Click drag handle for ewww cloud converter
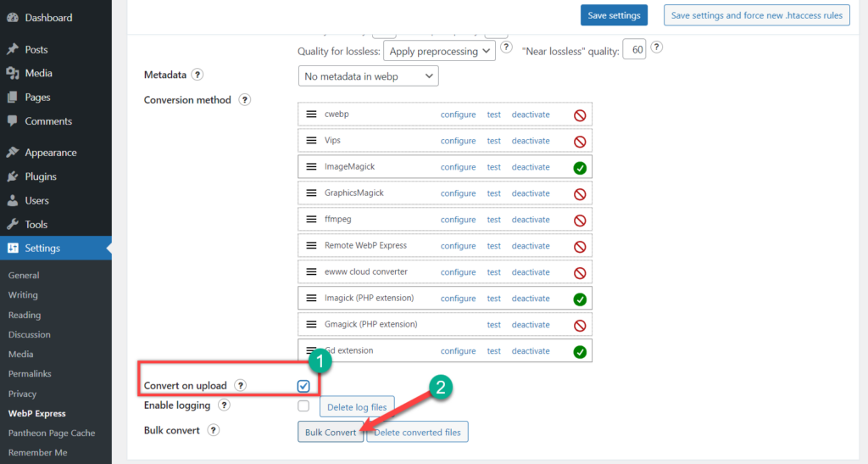Screen dimensions: 868x464 coord(312,271)
